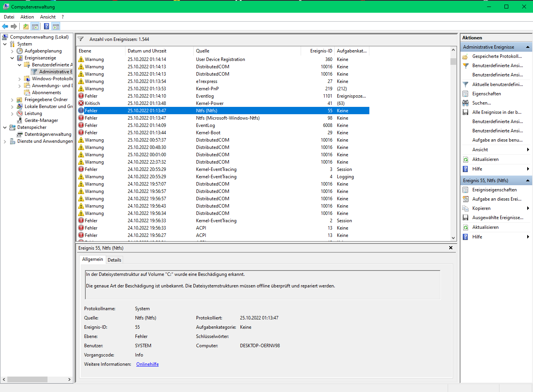Image resolution: width=533 pixels, height=392 pixels.
Task: Click the Ereigniseigenschaften icon
Action: pyautogui.click(x=465, y=190)
